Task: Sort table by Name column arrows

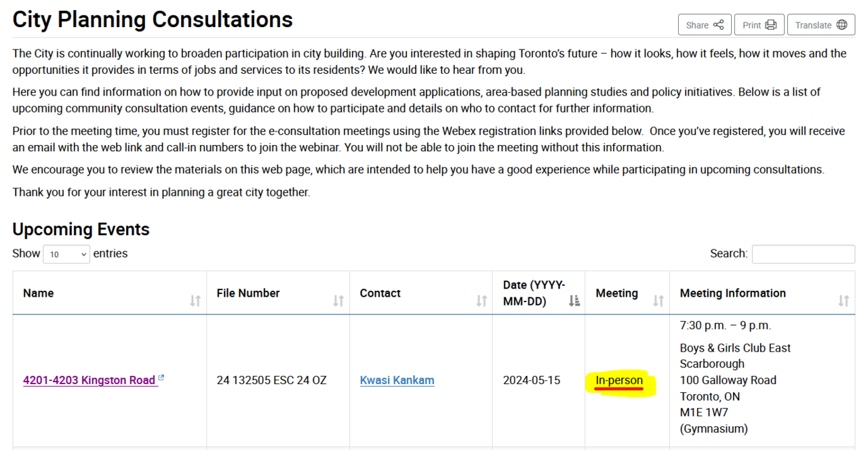Action: tap(195, 301)
